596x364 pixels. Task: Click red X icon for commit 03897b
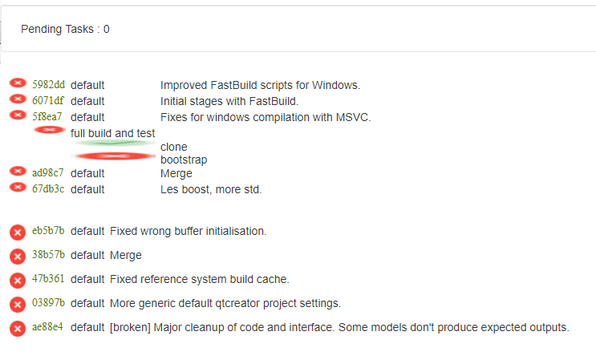click(18, 305)
